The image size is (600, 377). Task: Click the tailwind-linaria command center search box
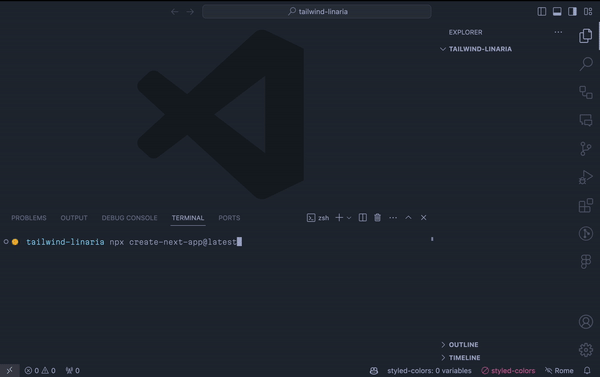316,11
